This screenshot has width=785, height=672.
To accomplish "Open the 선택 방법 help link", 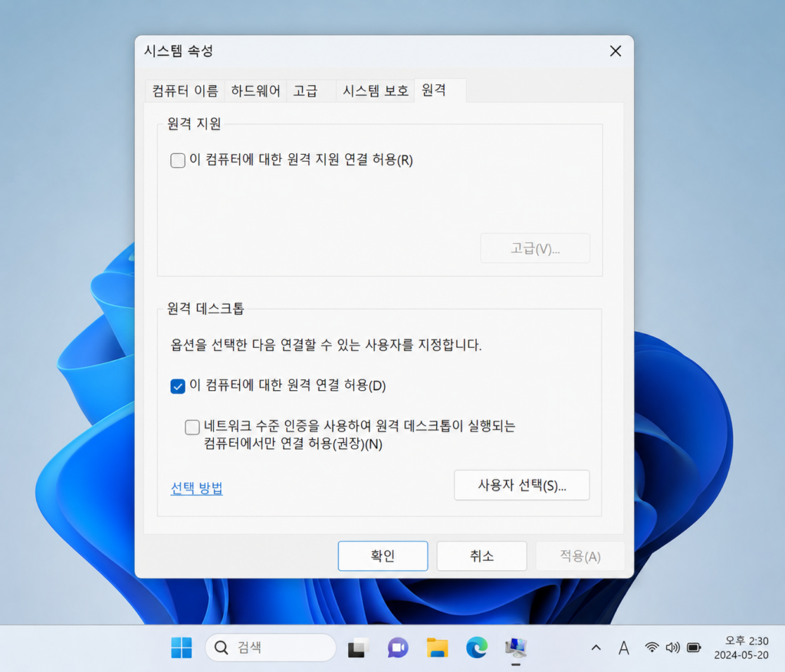I will [197, 488].
